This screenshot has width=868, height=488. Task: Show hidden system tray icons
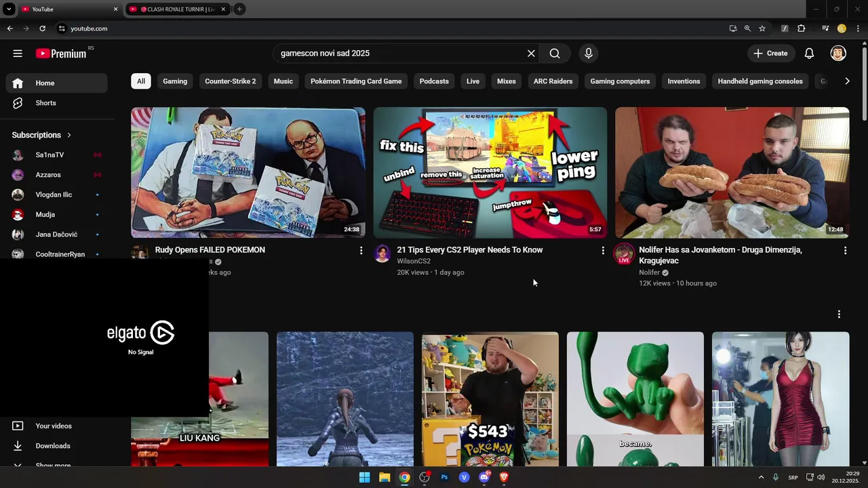(761, 477)
